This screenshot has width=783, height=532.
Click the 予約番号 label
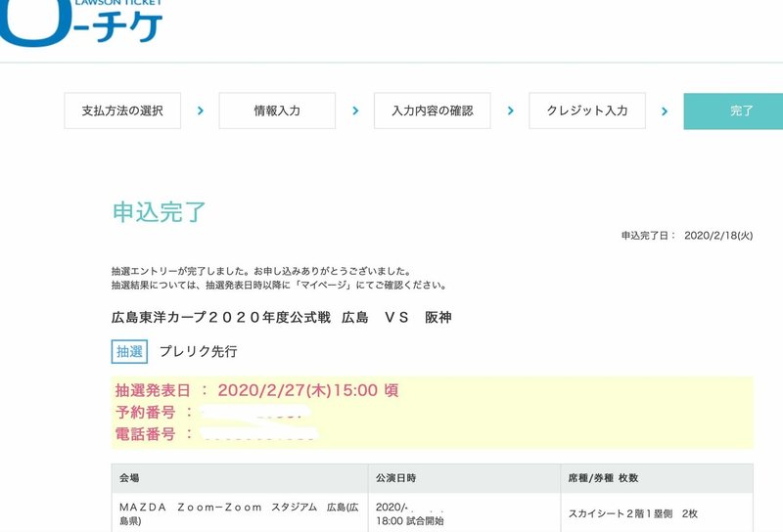pos(145,413)
